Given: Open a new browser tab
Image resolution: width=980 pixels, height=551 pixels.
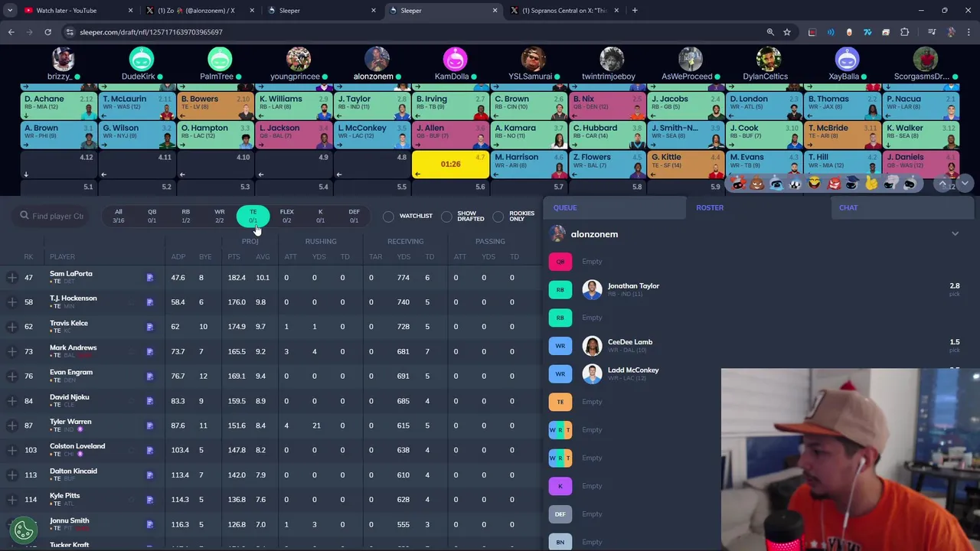Looking at the screenshot, I should click(x=635, y=11).
